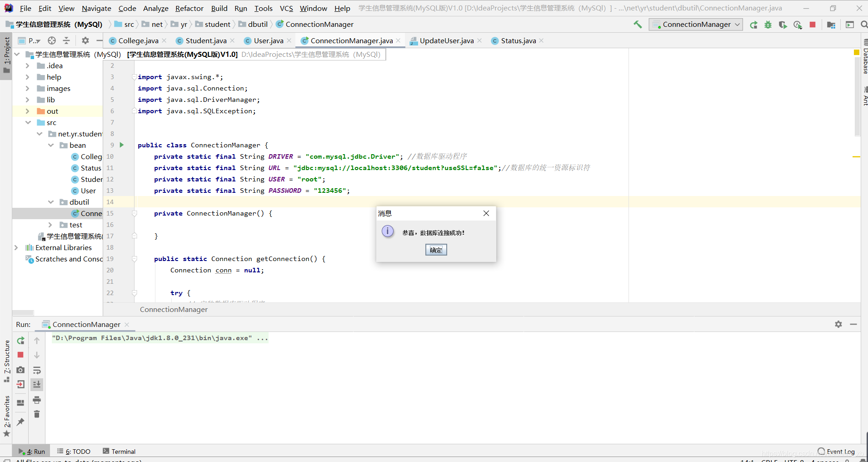Screen dimensions: 868x462
Task: Open the Refactor menu
Action: (x=189, y=8)
